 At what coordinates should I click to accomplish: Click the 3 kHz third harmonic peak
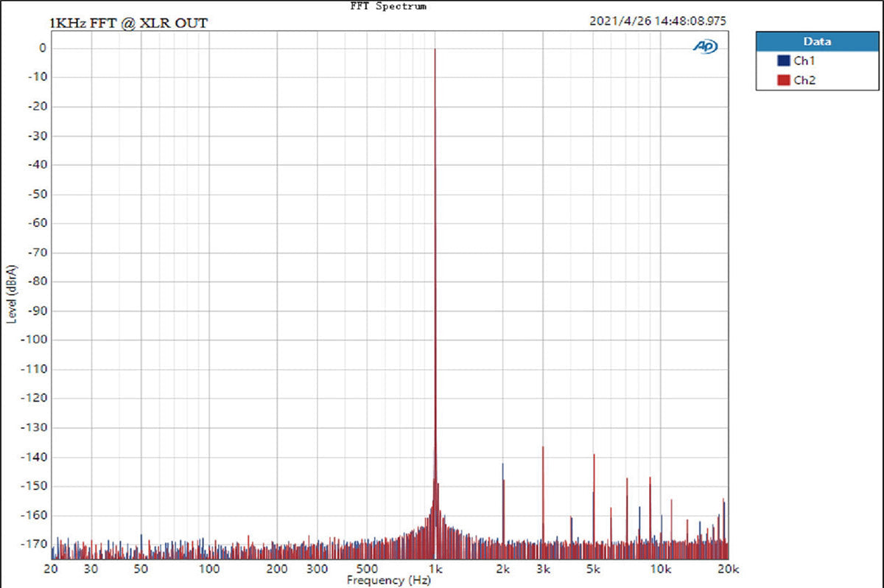click(x=543, y=448)
